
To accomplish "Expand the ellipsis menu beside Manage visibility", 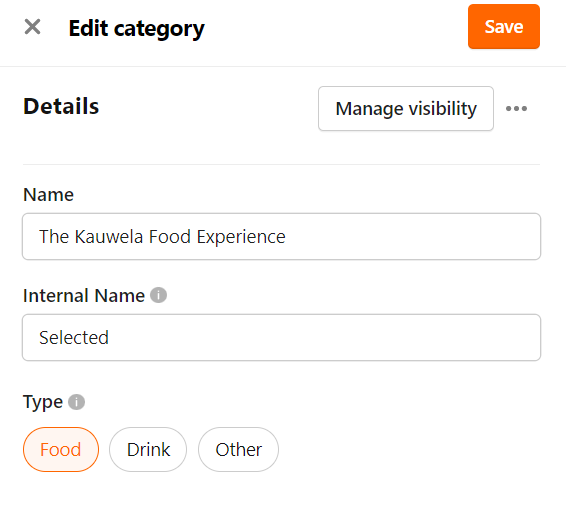I will [x=516, y=108].
